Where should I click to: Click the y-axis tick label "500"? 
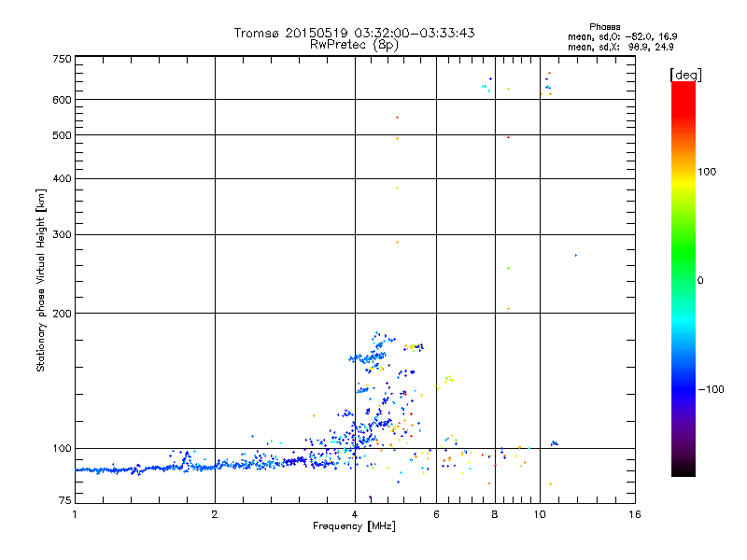[x=62, y=135]
